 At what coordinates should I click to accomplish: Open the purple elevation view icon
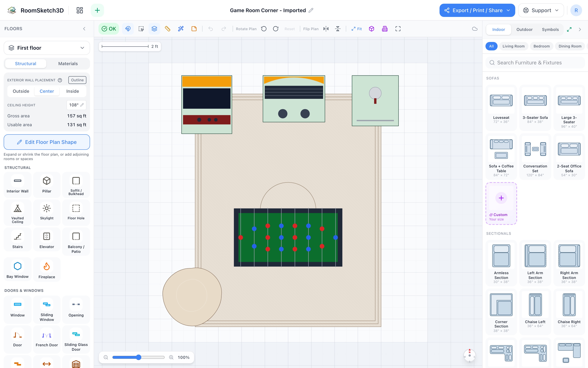(385, 29)
